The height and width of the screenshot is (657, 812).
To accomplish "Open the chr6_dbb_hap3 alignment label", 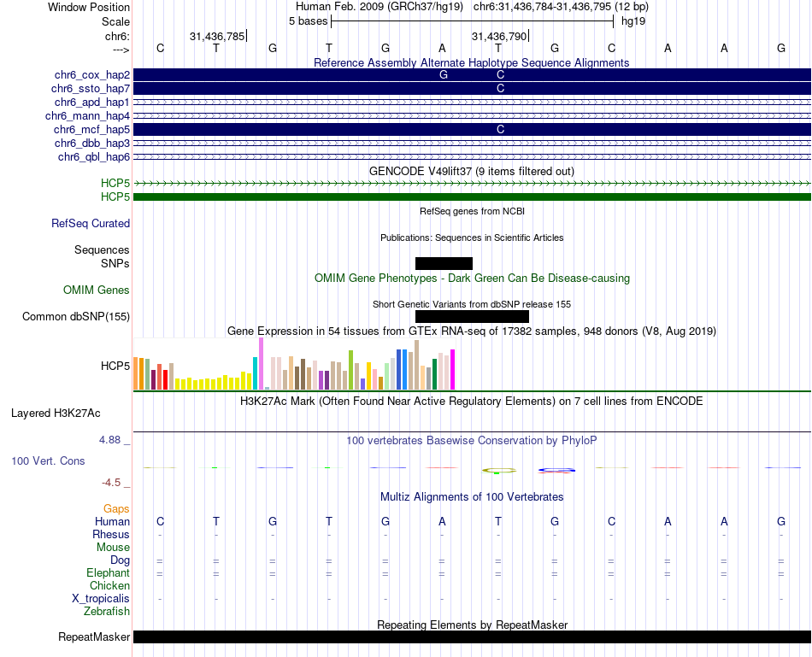I will [91, 143].
